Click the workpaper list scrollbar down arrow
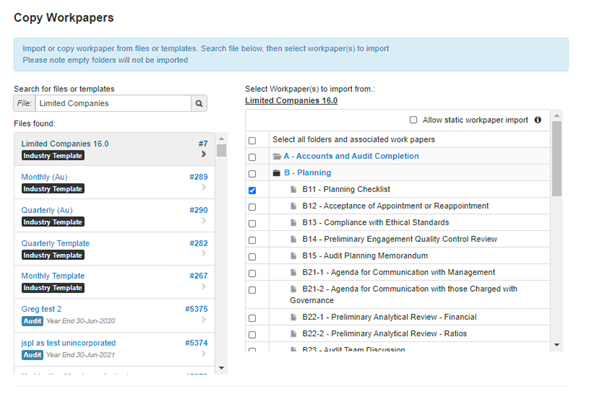 pos(557,345)
